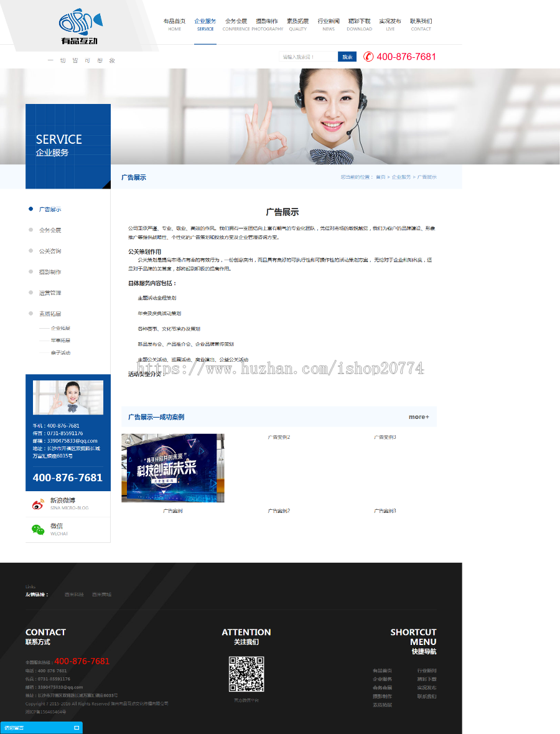
Task: Open 企业拓展 sub-item in sidebar
Action: [60, 328]
